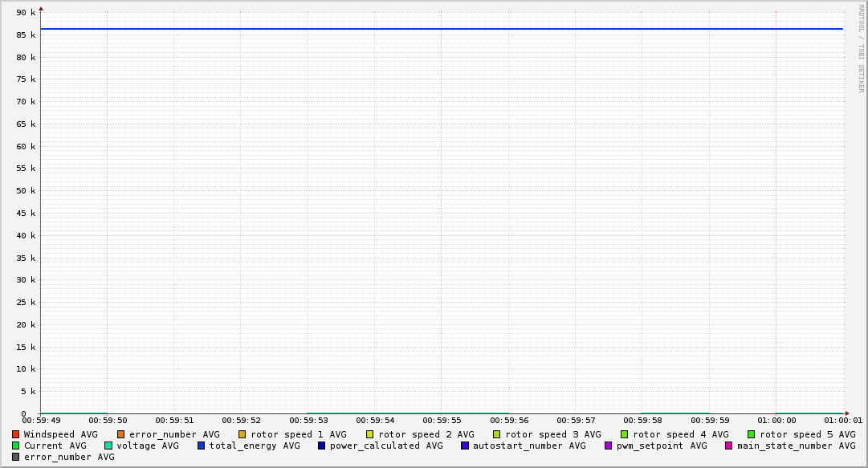Viewport: 868px width, 468px height.
Task: Click the 00:59:55 time axis label
Action: tap(442, 420)
